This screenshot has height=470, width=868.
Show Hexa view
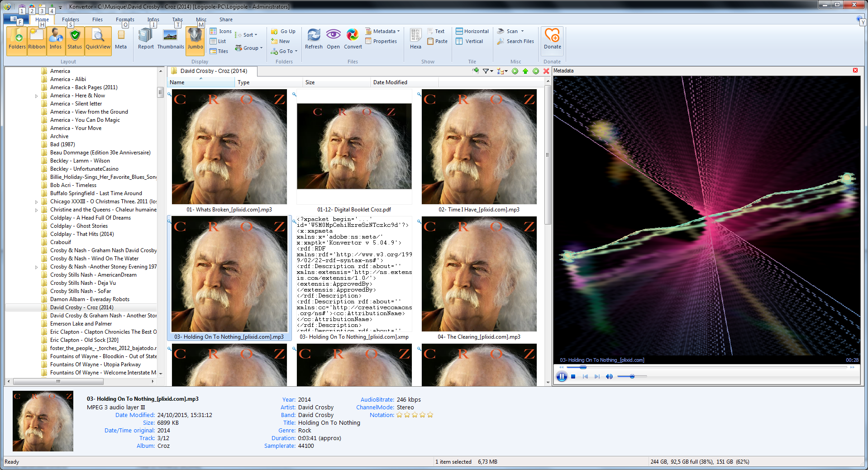pyautogui.click(x=415, y=39)
